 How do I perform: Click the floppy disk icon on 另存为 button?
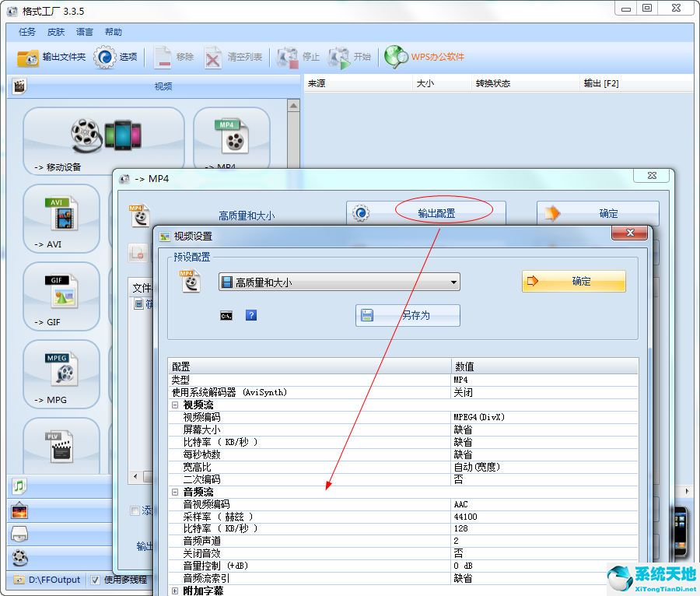[x=367, y=315]
